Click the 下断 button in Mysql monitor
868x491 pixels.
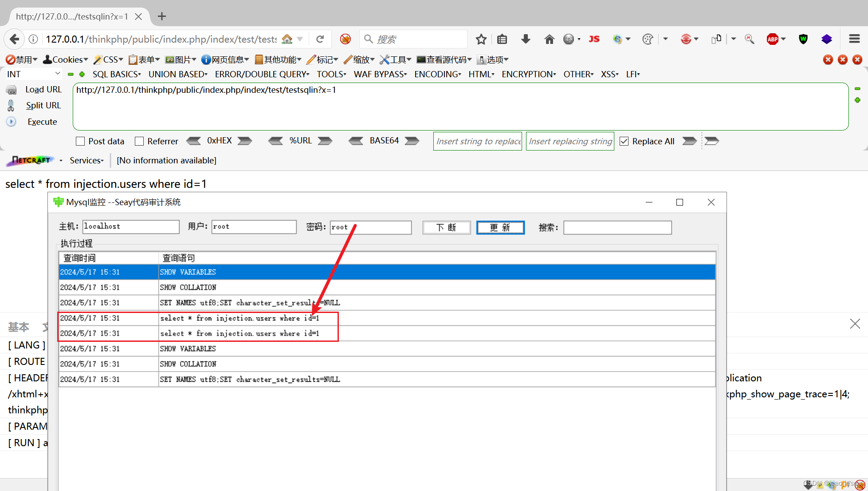coord(446,227)
